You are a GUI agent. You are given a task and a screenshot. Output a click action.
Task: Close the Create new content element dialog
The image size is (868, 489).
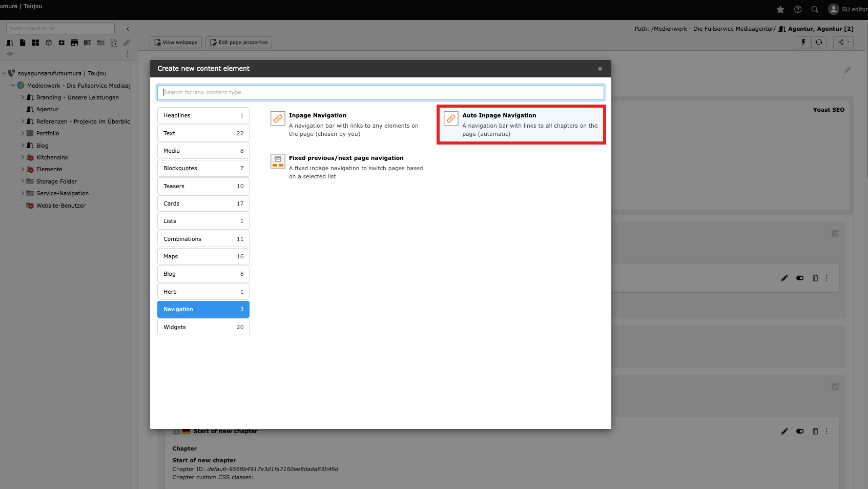pos(600,69)
